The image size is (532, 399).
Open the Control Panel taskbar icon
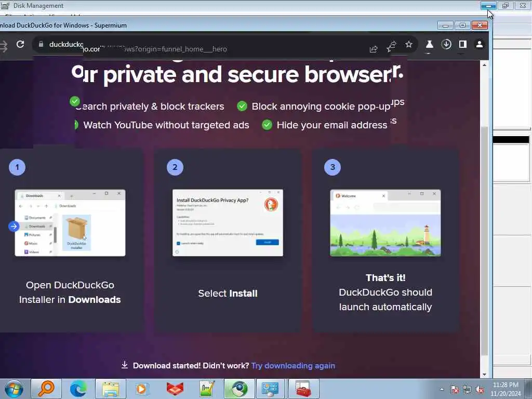pyautogui.click(x=270, y=389)
